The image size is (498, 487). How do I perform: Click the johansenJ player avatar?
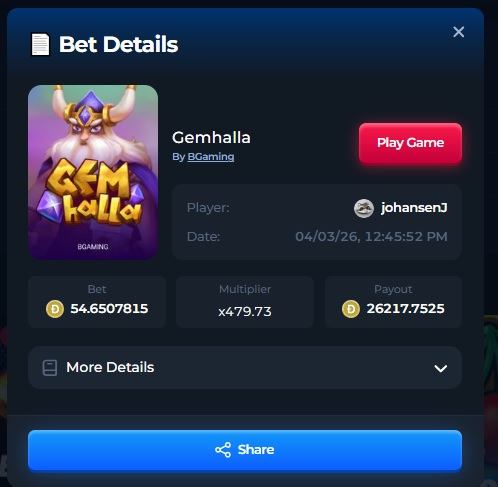click(x=364, y=208)
